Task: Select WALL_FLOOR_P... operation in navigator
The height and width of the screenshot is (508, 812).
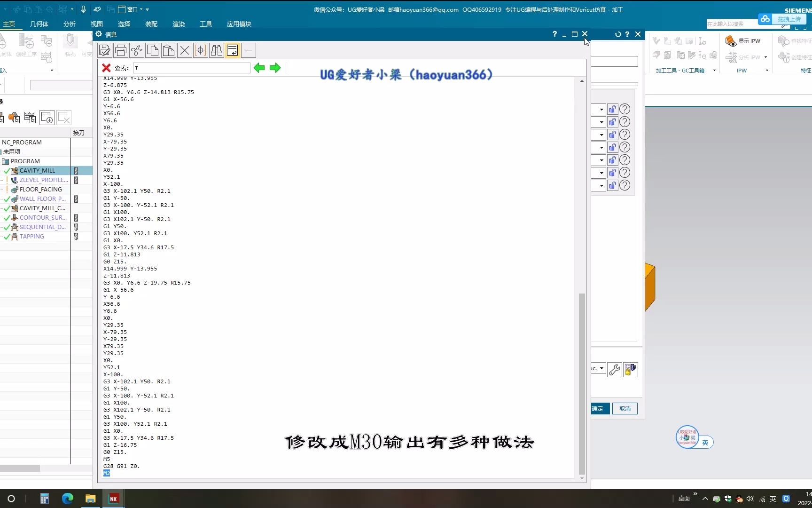Action: pos(42,199)
